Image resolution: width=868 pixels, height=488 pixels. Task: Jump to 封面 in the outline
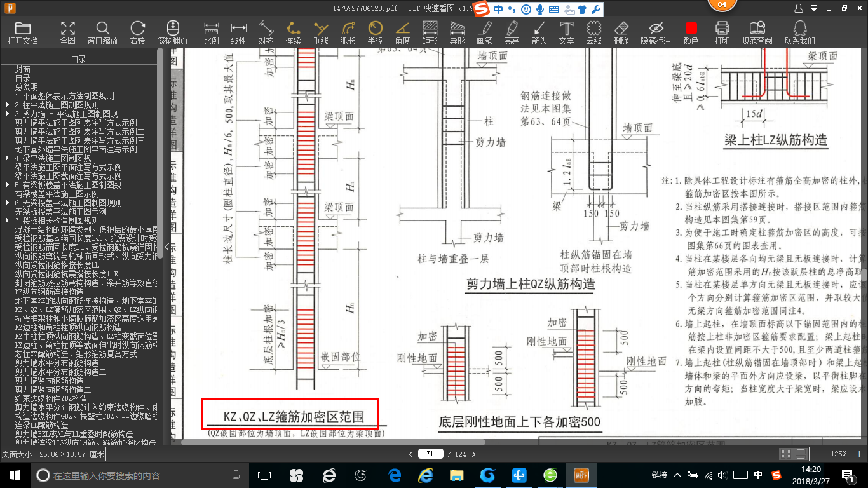[23, 69]
